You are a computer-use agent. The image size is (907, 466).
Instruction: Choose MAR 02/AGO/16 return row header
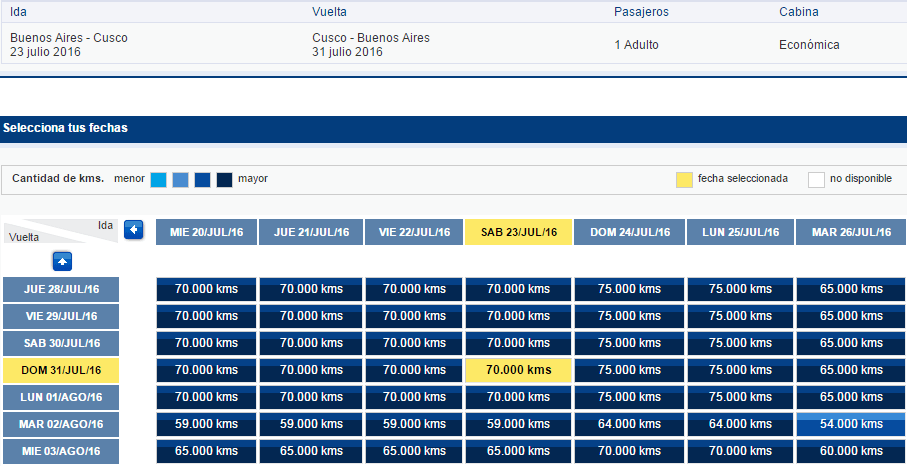pyautogui.click(x=61, y=424)
